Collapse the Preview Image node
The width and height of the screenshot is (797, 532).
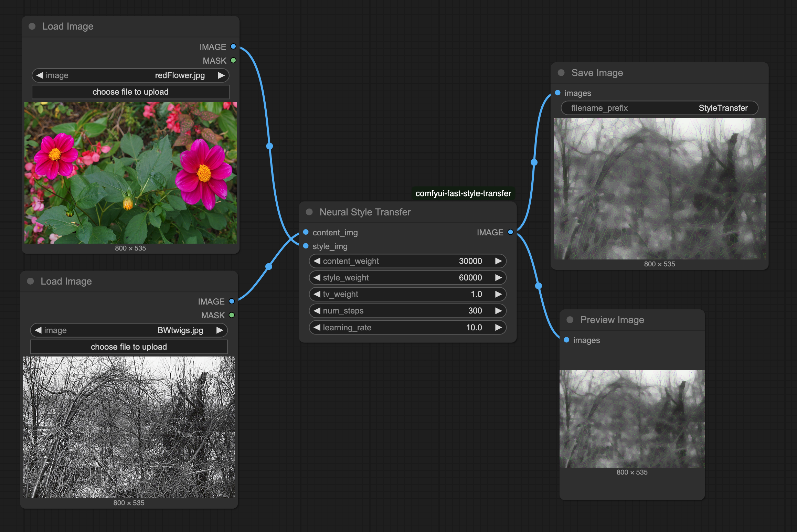click(570, 319)
